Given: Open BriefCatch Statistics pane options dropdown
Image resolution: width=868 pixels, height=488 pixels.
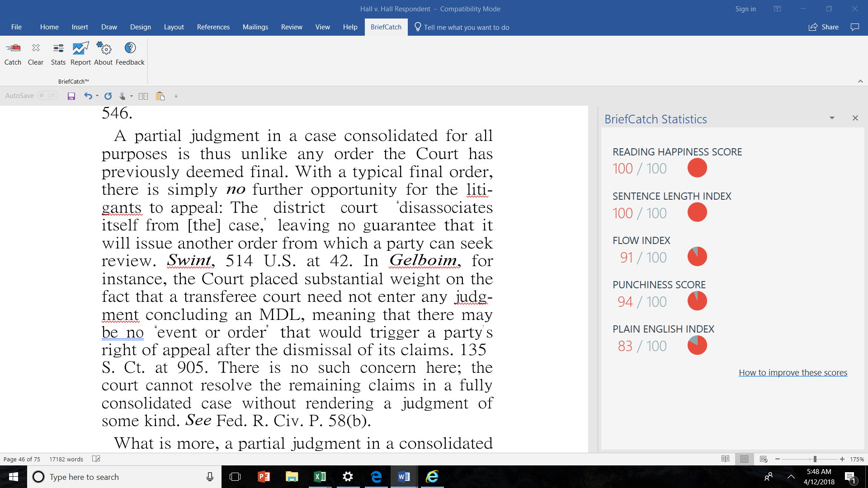Looking at the screenshot, I should (832, 118).
